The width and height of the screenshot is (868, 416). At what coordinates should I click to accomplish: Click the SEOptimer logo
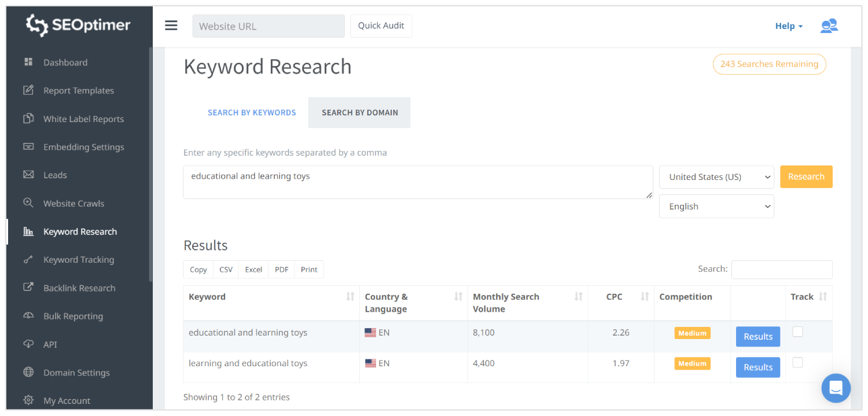[x=78, y=25]
